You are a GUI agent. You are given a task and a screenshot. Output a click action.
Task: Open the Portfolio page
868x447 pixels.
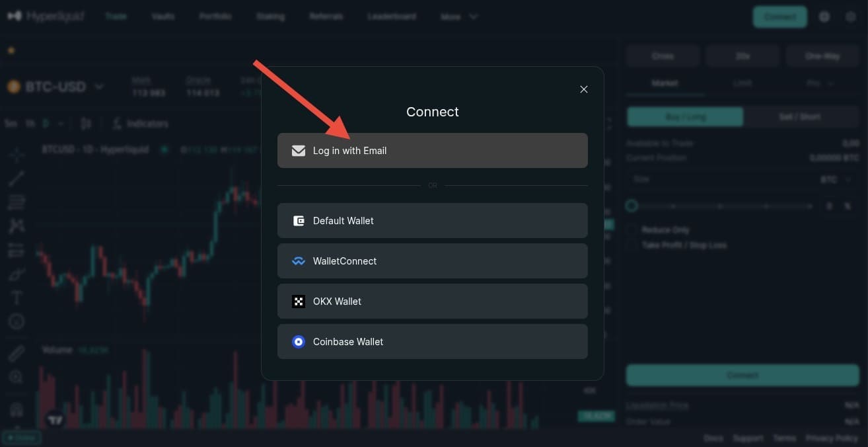coord(215,16)
